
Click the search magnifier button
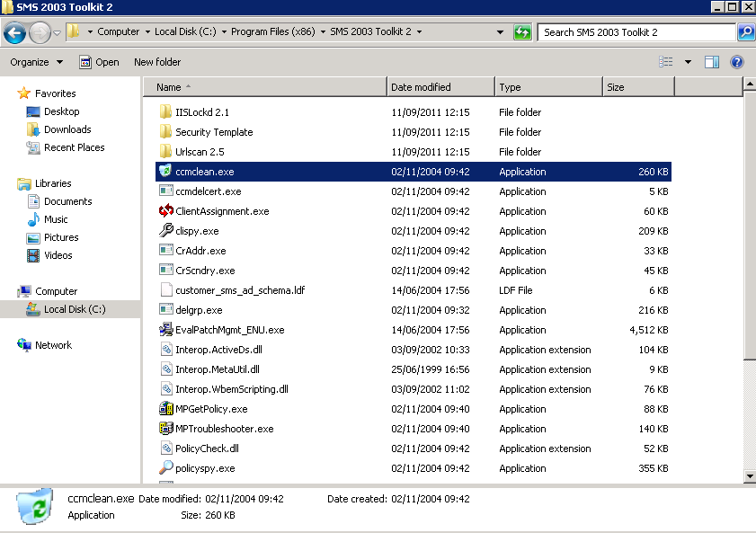coord(745,32)
